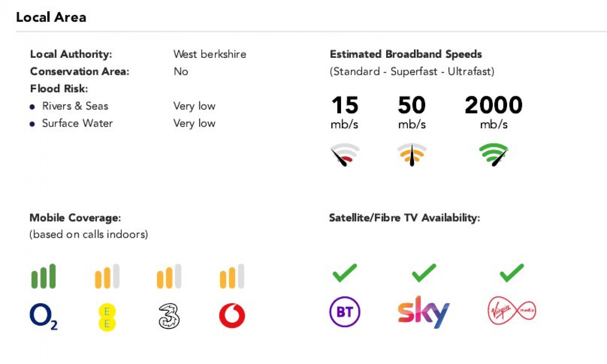Image resolution: width=607 pixels, height=364 pixels.
Task: Click the green checkmark above Sky
Action: click(x=424, y=273)
